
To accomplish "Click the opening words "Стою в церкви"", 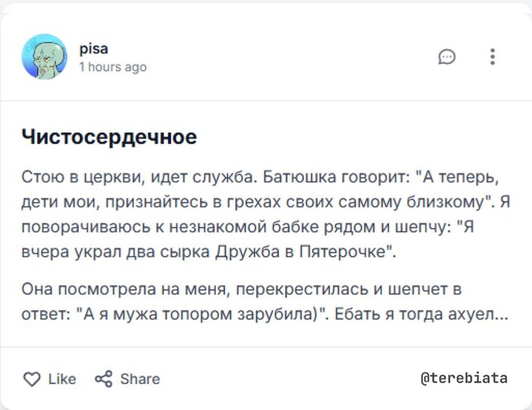I will [69, 178].
